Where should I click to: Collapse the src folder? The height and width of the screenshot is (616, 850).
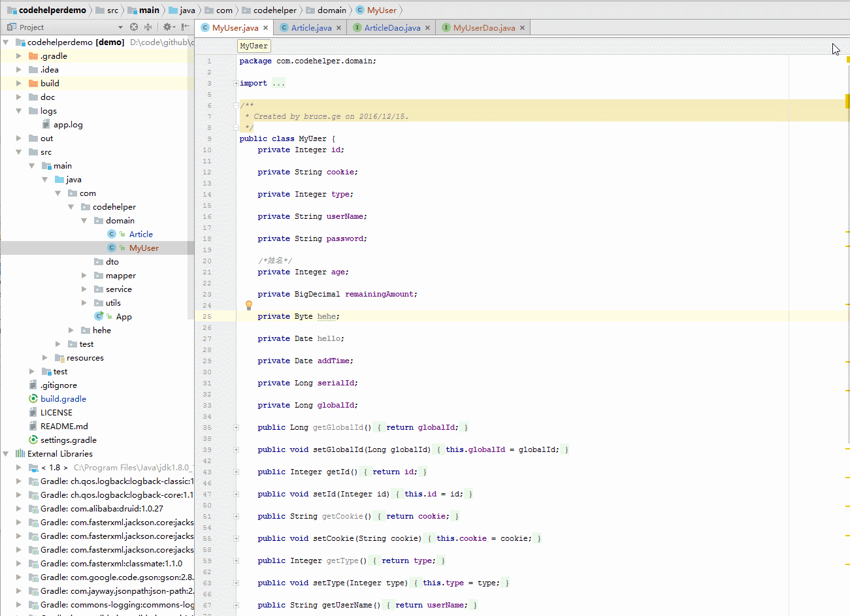click(x=18, y=152)
